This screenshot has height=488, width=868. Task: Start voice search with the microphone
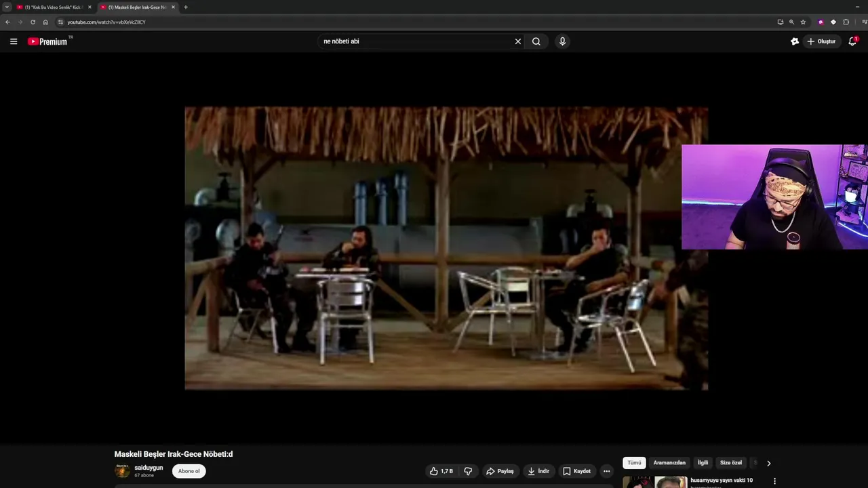(562, 41)
